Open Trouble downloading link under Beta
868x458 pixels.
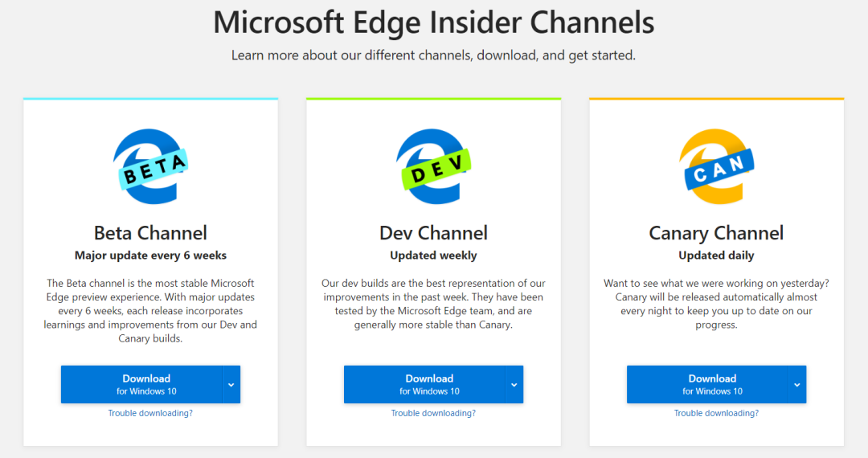pyautogui.click(x=150, y=413)
